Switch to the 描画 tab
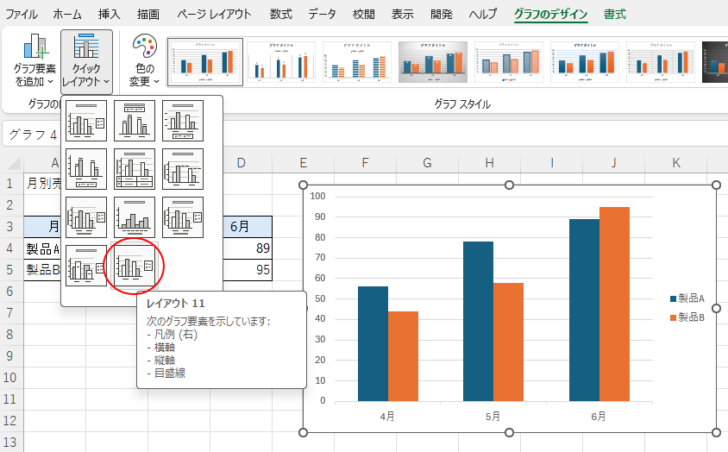 point(148,14)
